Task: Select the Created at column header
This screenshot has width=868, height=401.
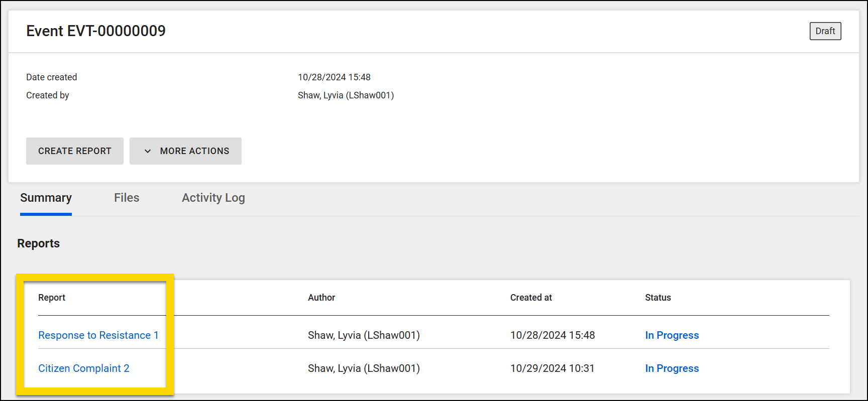Action: click(531, 297)
